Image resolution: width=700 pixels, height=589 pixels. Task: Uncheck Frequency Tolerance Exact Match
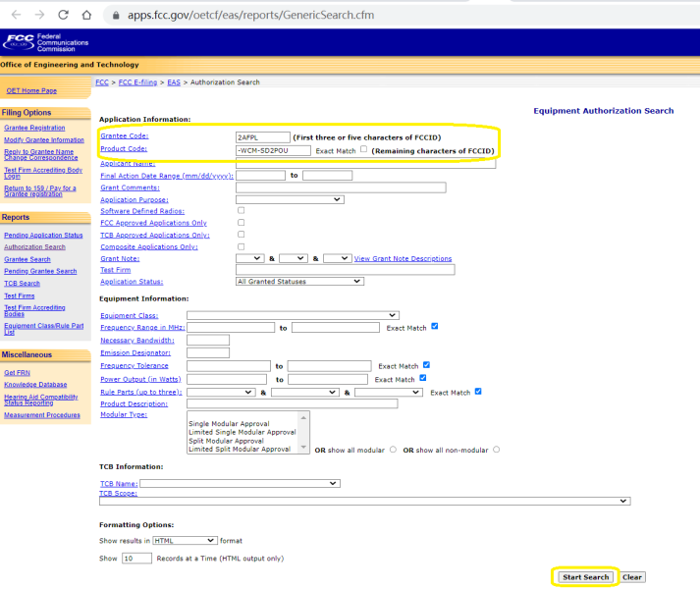[426, 365]
